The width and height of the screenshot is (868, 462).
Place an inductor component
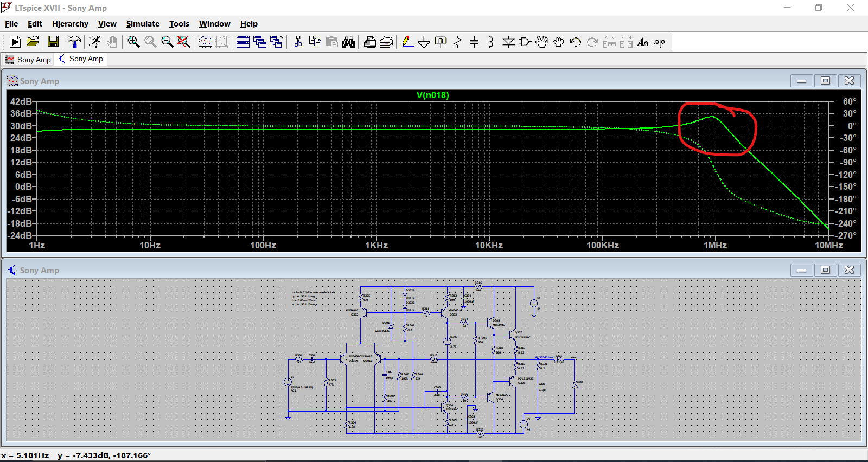point(491,42)
